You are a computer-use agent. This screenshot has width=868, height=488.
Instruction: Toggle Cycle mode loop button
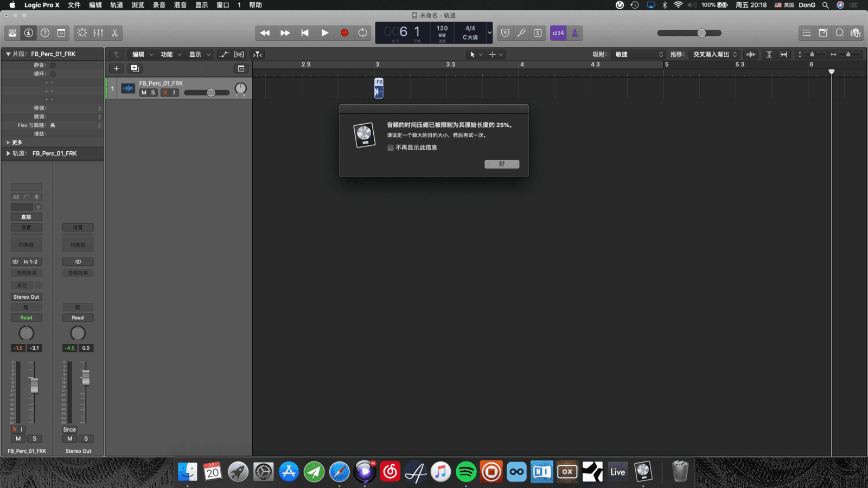coord(363,33)
